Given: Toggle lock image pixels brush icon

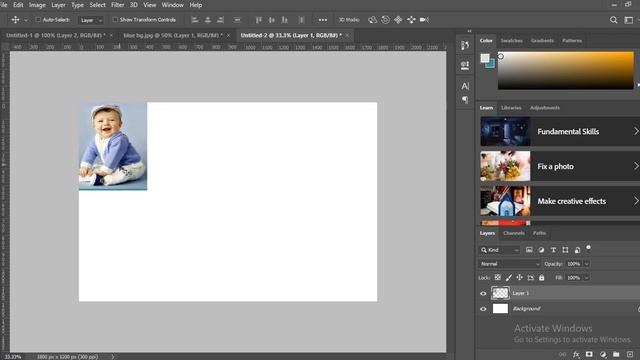Looking at the screenshot, I should [x=509, y=278].
